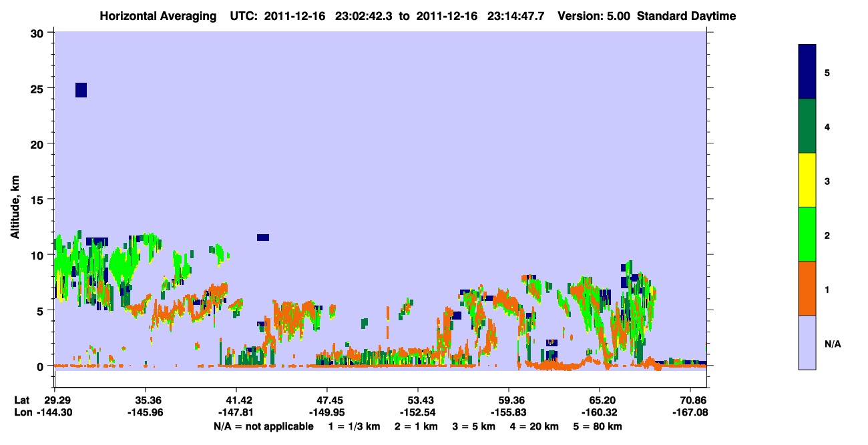The height and width of the screenshot is (445, 868).
Task: Click the isolated dark blue block near 25 km
Action: click(x=81, y=90)
